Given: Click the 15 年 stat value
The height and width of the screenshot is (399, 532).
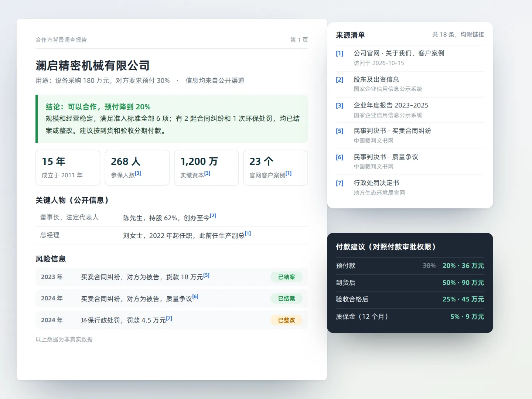Looking at the screenshot, I should click(54, 161).
